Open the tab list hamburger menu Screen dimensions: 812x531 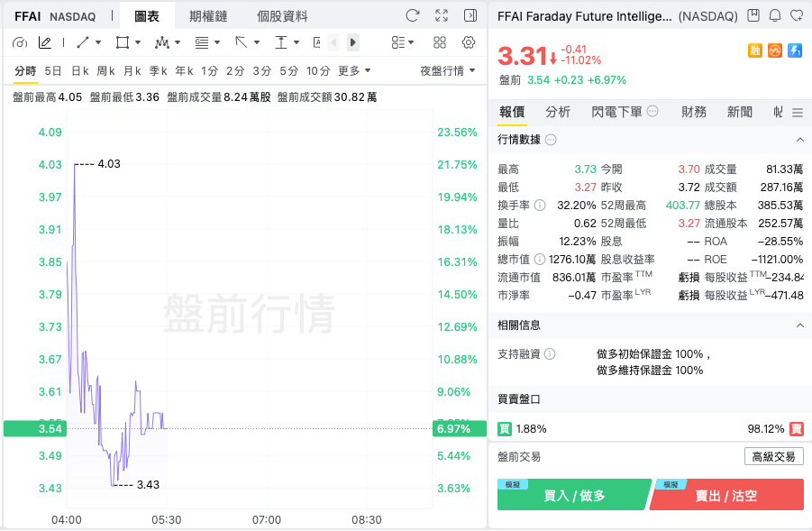pyautogui.click(x=798, y=113)
